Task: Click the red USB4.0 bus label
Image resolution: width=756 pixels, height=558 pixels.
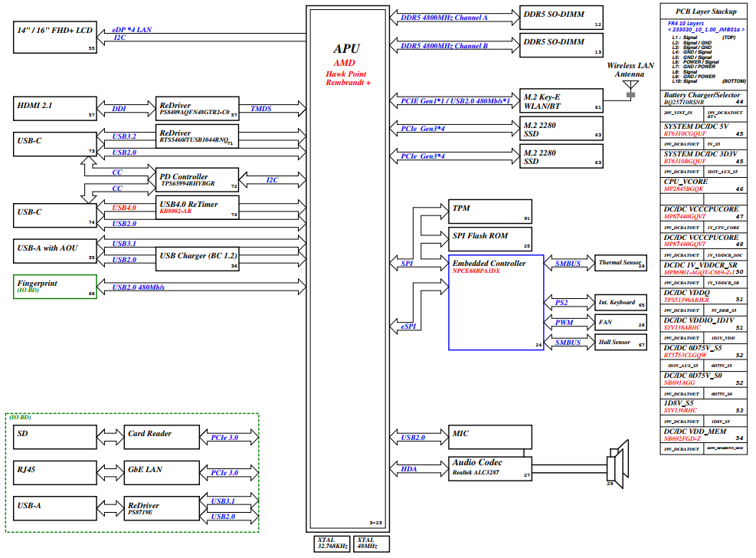Action: coord(124,208)
